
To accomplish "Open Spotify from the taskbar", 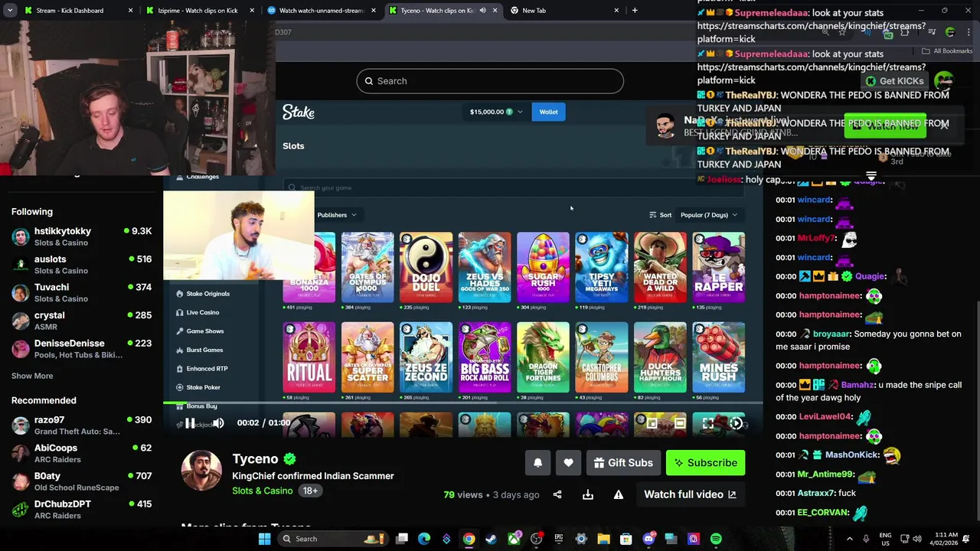I will [716, 539].
